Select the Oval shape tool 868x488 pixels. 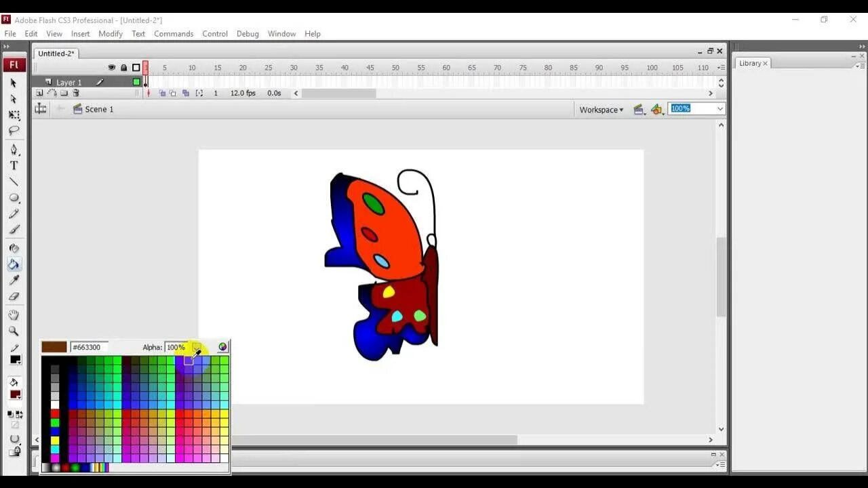point(14,198)
